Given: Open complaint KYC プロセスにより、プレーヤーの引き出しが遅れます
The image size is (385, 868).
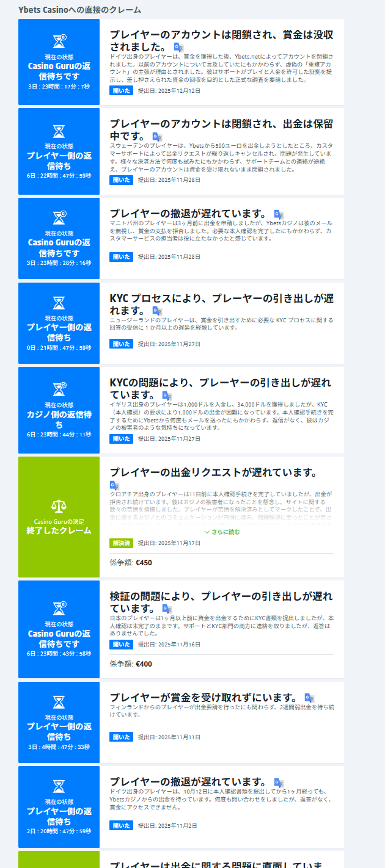Looking at the screenshot, I should (x=222, y=305).
